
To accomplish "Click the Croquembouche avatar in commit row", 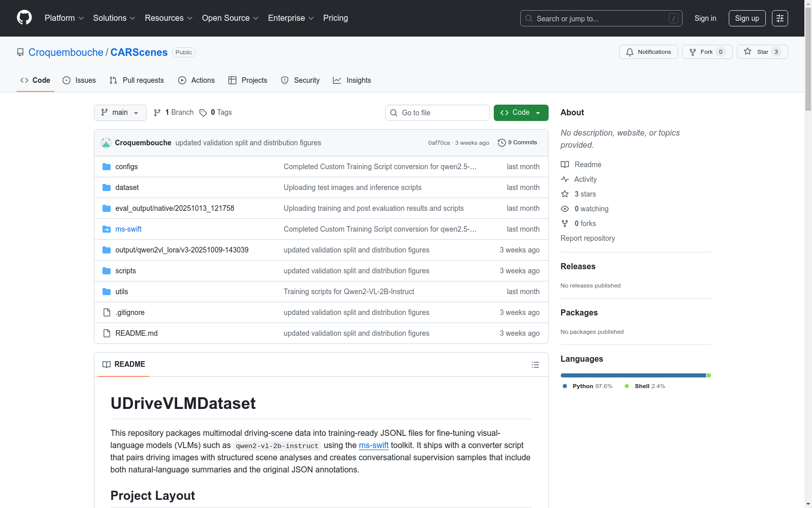I will [106, 143].
